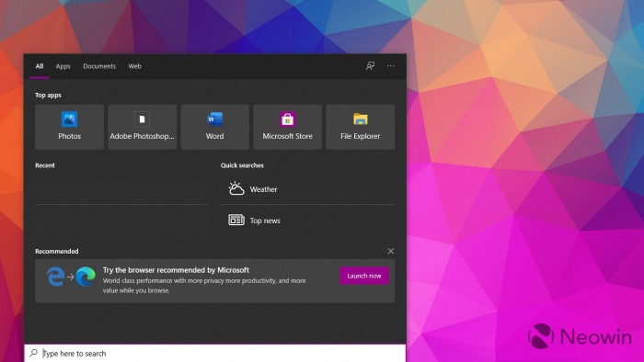
Task: Click the magnifier search icon
Action: coord(34,353)
